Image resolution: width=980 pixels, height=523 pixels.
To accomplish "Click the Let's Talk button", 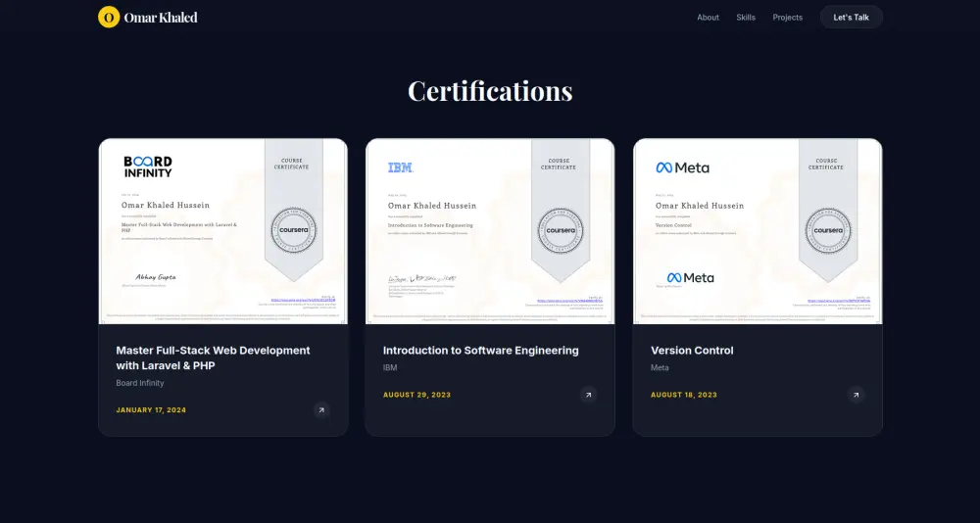I will pyautogui.click(x=852, y=18).
